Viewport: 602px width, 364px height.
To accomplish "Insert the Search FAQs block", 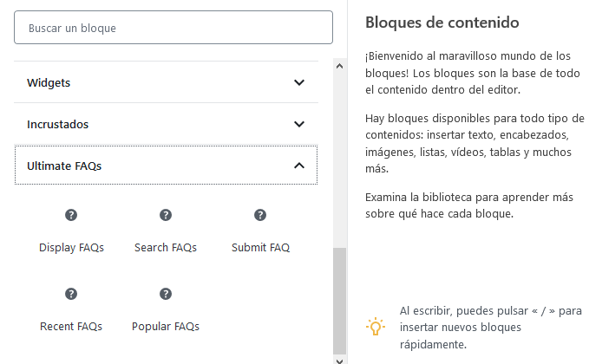I will pyautogui.click(x=166, y=231).
